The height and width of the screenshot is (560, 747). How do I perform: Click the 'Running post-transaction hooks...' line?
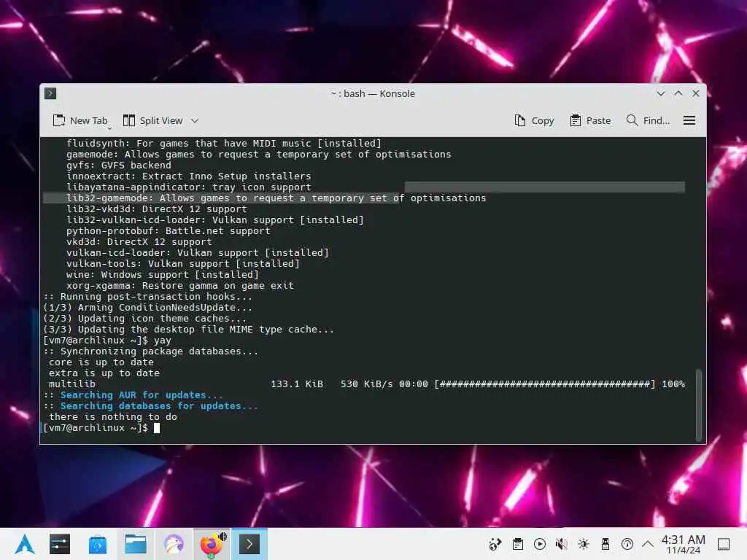[147, 297]
